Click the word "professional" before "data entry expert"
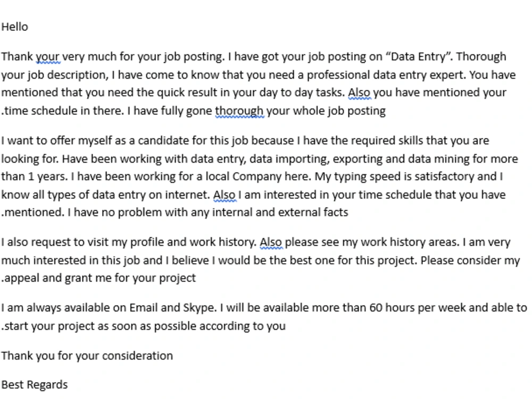The height and width of the screenshot is (399, 532). point(338,75)
